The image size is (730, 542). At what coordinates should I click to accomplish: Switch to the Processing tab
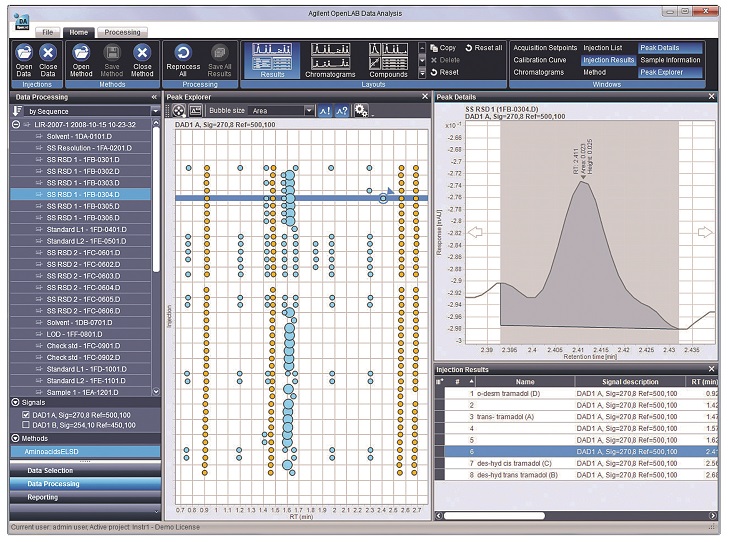point(122,32)
